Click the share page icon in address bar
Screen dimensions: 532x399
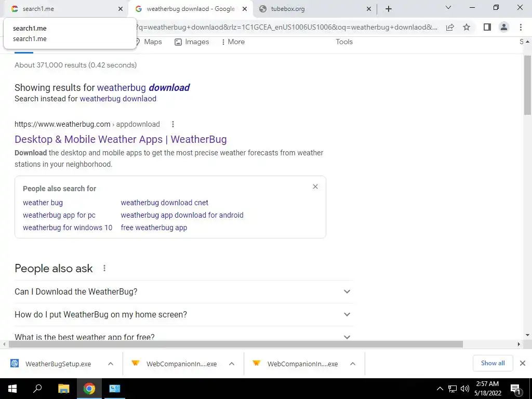coord(450,27)
